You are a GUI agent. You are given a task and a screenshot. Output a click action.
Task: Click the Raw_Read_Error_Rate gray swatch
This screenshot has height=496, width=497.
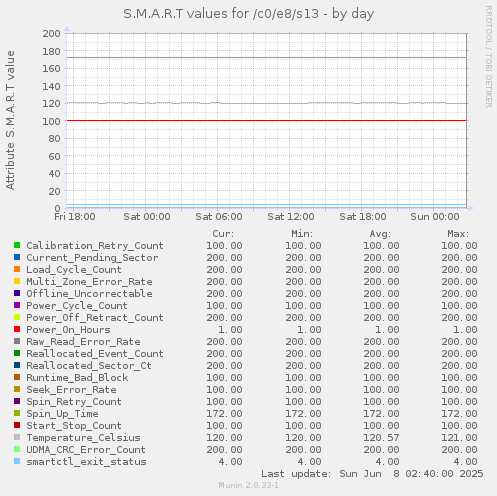[17, 341]
